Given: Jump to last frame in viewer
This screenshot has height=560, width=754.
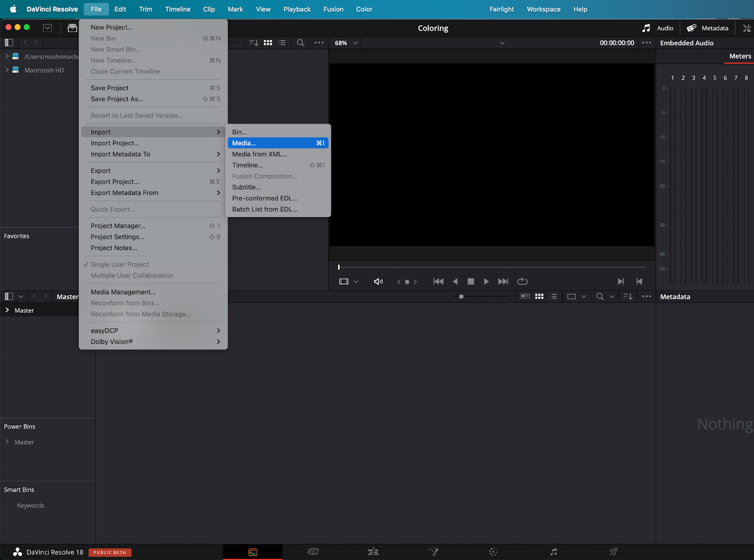Looking at the screenshot, I should tap(503, 282).
